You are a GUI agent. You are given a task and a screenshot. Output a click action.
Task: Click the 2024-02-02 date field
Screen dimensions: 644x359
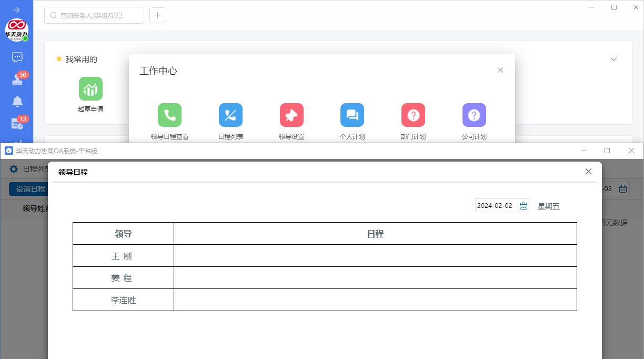pos(495,206)
